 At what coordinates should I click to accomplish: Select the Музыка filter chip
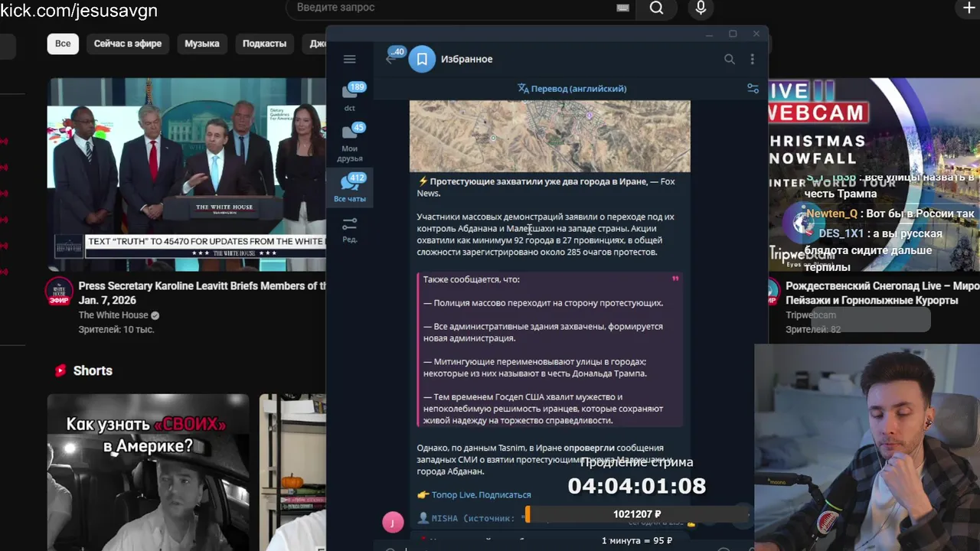202,44
